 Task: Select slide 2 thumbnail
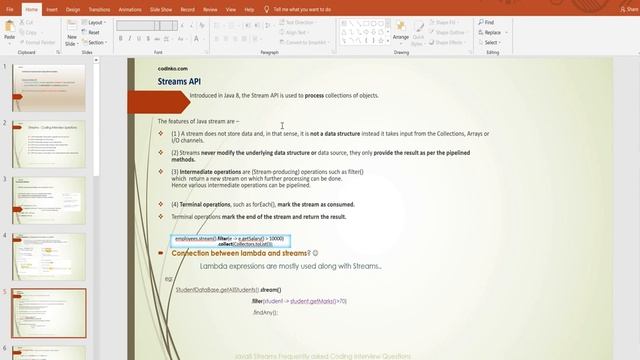point(49,144)
